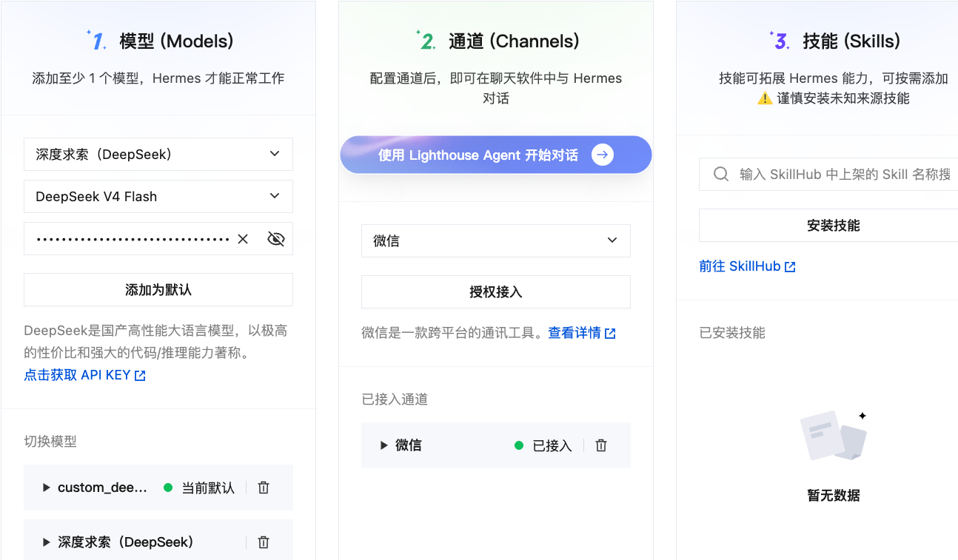Screen dimensions: 958x560
Task: Click the 已接入通道 section label
Action: tap(395, 399)
